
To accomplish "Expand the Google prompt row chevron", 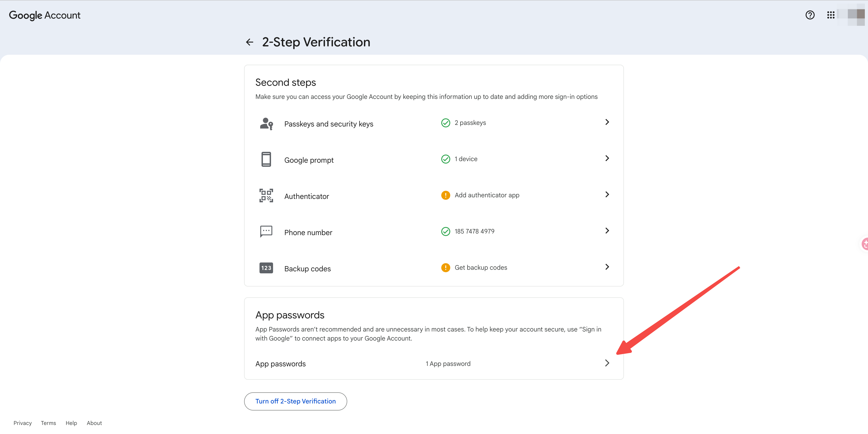I will click(x=607, y=158).
